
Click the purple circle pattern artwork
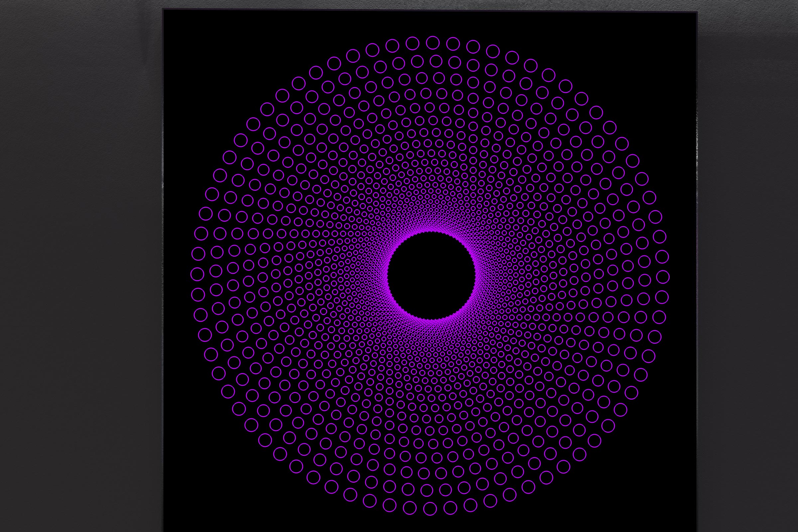click(430, 276)
